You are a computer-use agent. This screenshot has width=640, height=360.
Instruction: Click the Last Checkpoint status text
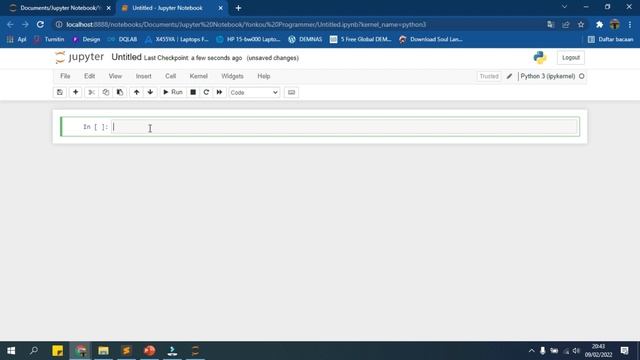pyautogui.click(x=193, y=58)
